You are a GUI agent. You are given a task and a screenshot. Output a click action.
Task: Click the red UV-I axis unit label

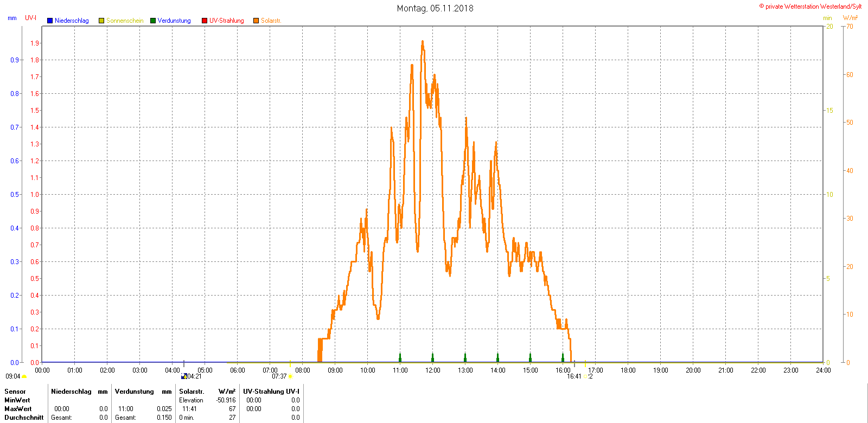[31, 18]
